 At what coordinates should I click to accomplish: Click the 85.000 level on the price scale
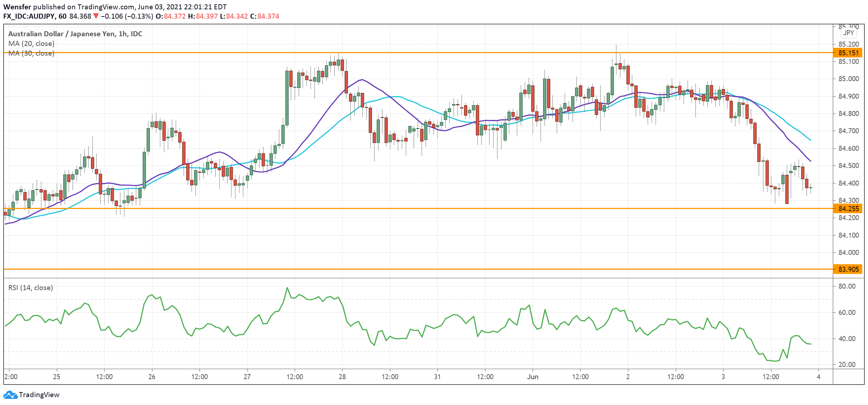click(x=848, y=79)
